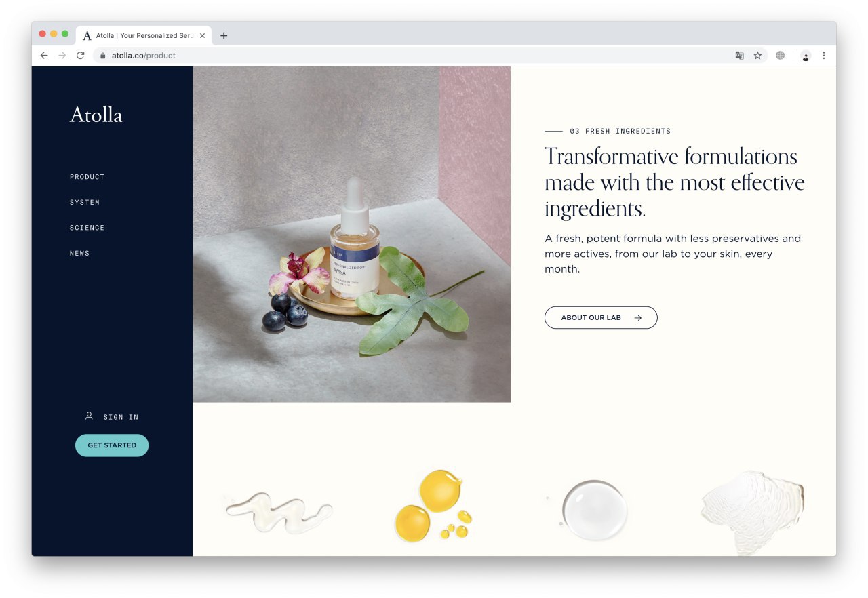Close the Atolla browser tab

click(x=202, y=36)
